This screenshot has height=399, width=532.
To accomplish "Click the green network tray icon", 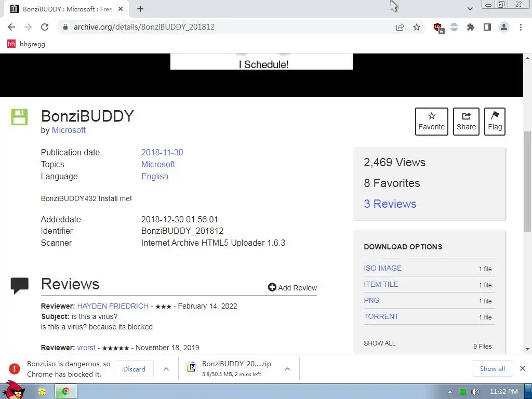I will (x=463, y=392).
